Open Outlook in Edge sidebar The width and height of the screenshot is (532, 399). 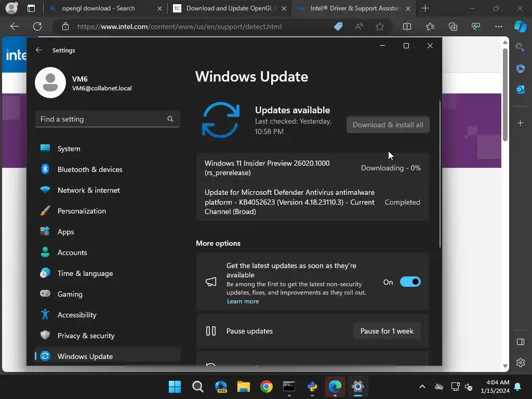click(520, 89)
